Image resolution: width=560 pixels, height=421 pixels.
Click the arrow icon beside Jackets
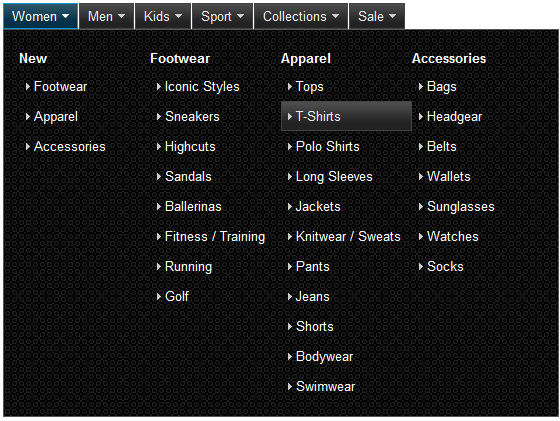(290, 206)
